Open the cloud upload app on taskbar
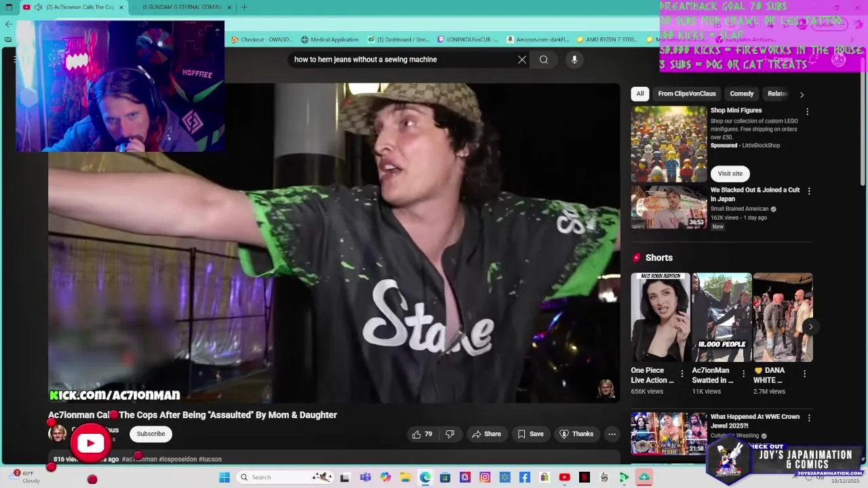The width and height of the screenshot is (868, 488). (x=644, y=477)
